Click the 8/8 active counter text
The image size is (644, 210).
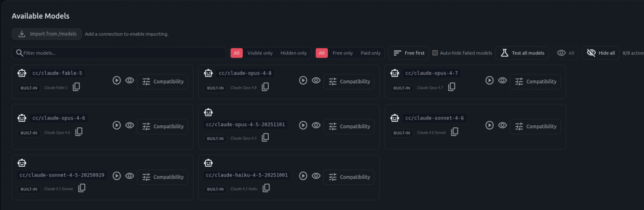pyautogui.click(x=633, y=53)
